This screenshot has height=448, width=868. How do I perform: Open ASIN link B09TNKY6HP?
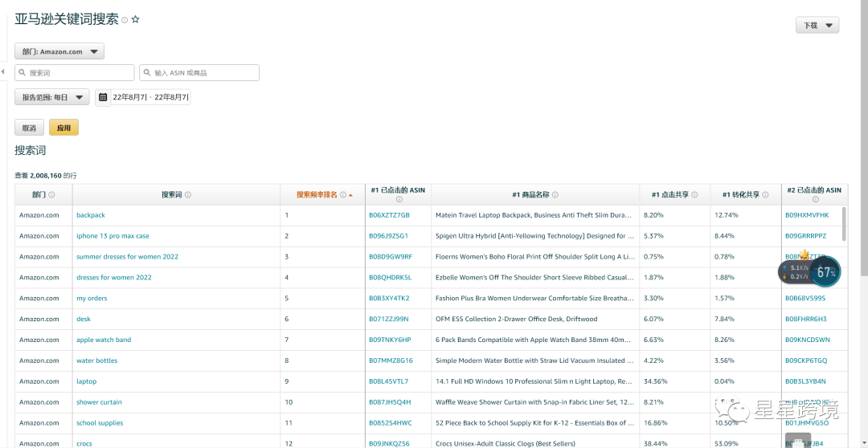click(390, 340)
